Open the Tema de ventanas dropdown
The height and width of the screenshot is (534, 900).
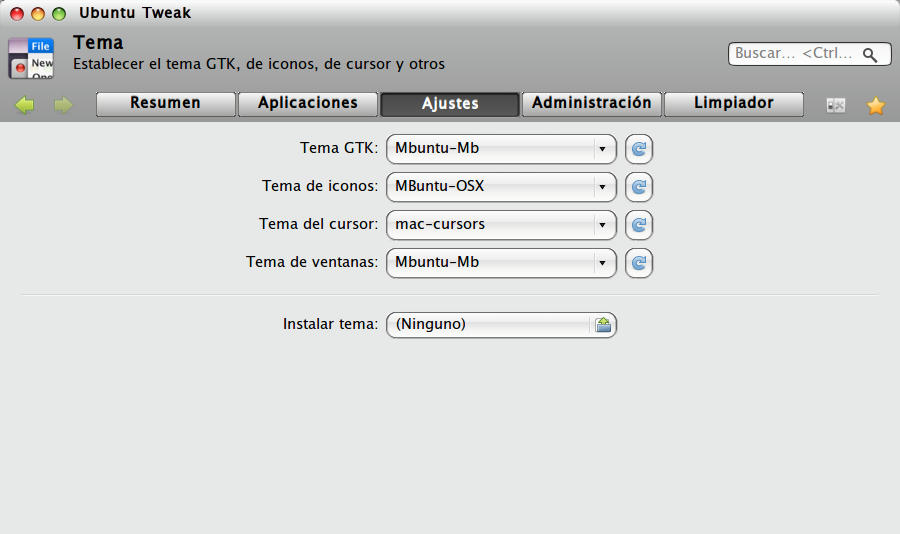[x=501, y=262]
